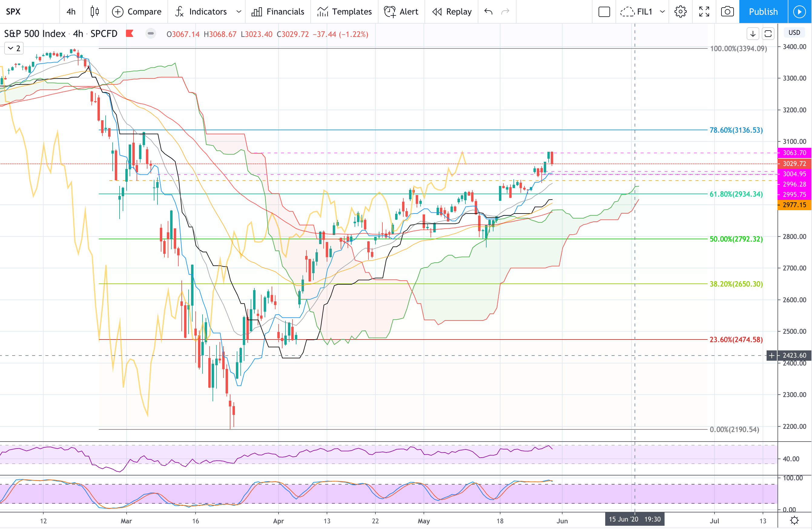Collapse the indicator legend with chevron 2
The height and width of the screenshot is (530, 812).
coord(14,48)
